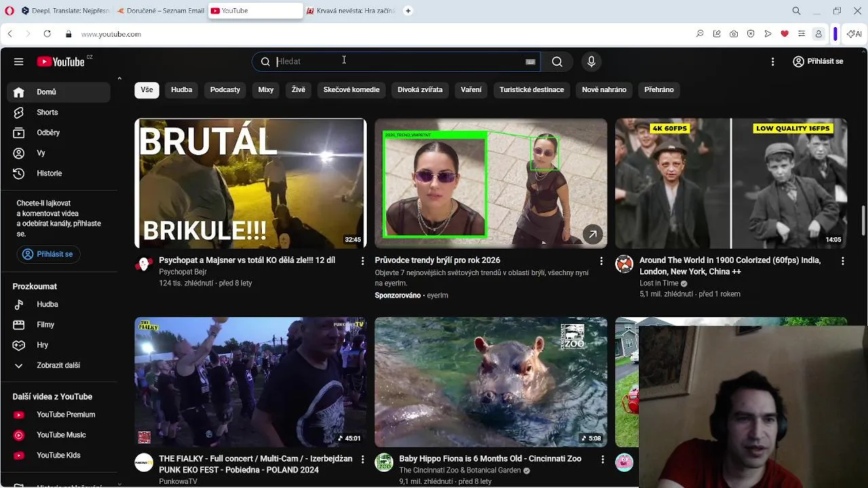This screenshot has height=488, width=868.
Task: Open more options for Psychopat a Majsner video
Action: click(x=362, y=261)
